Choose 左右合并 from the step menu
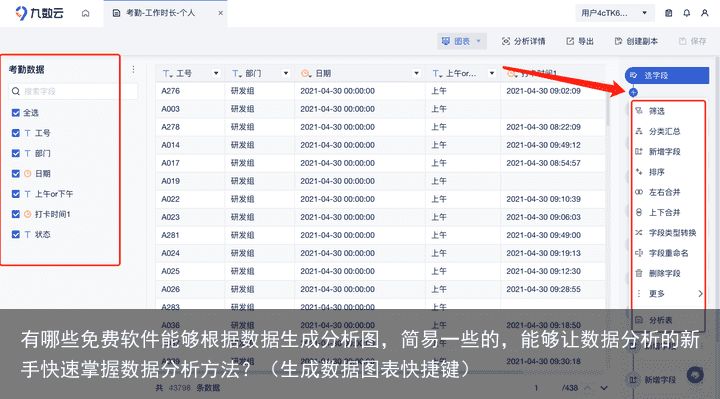This screenshot has width=720, height=399. [x=669, y=192]
